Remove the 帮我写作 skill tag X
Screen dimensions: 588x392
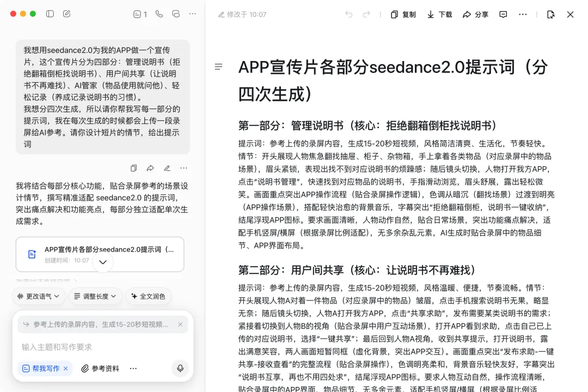(66, 369)
